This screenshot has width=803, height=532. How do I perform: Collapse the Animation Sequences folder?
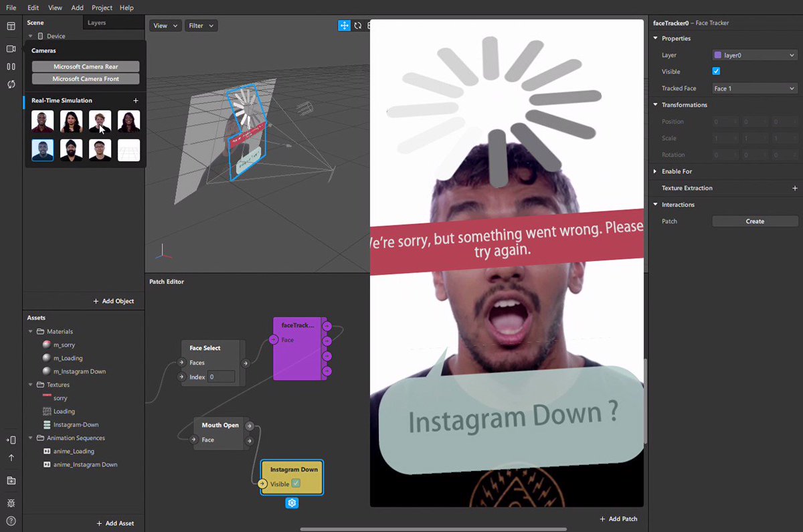coord(31,438)
